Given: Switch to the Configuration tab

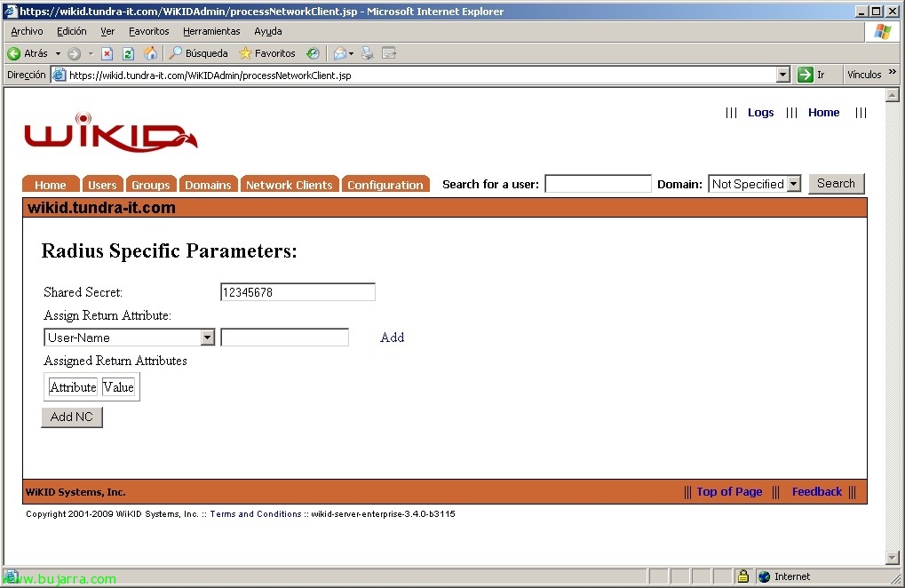Looking at the screenshot, I should (385, 184).
